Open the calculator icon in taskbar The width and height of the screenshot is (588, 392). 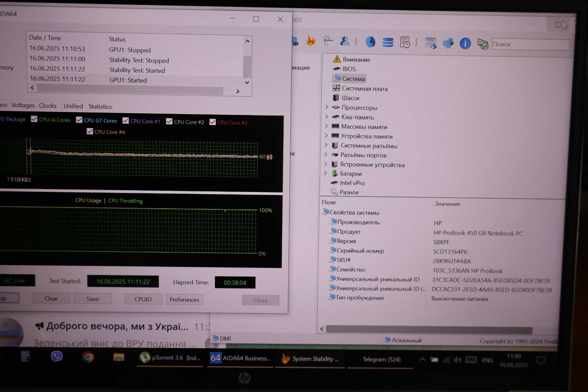coord(25,356)
